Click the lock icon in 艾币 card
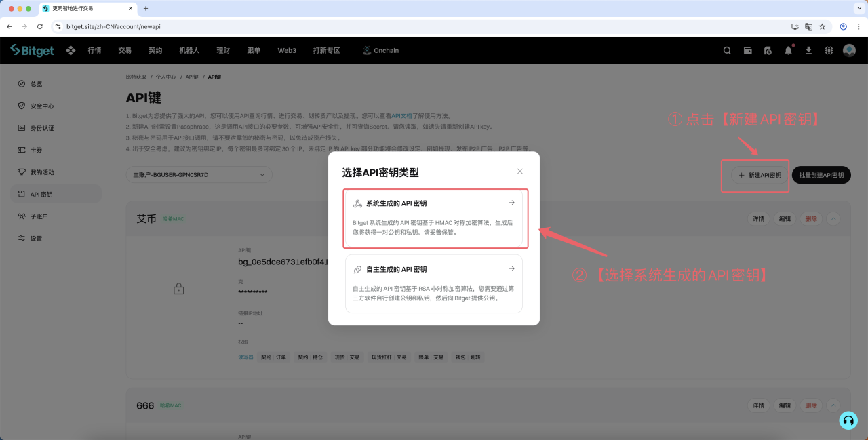 (x=179, y=289)
